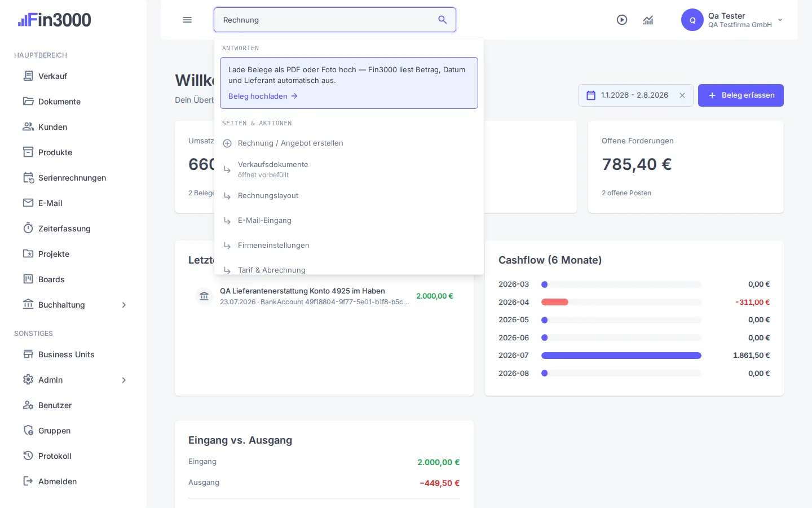Click the hamburger menu icon
The width and height of the screenshot is (812, 508).
(187, 20)
